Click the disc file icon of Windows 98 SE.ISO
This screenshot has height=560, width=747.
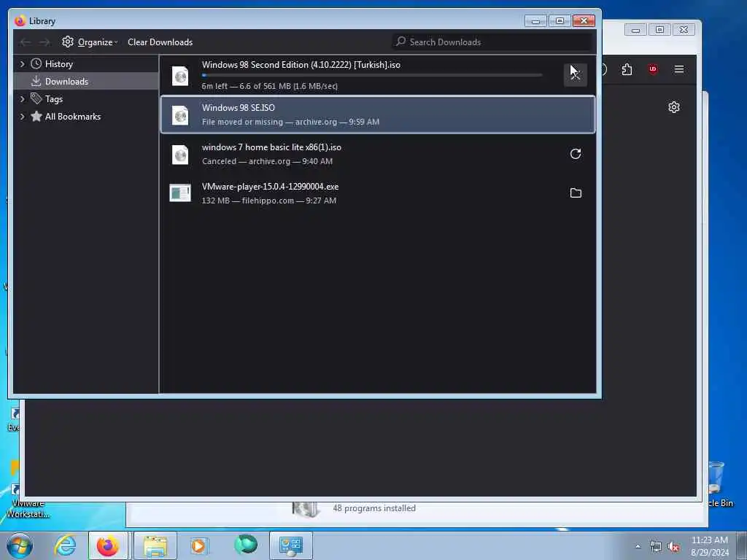[x=180, y=114]
